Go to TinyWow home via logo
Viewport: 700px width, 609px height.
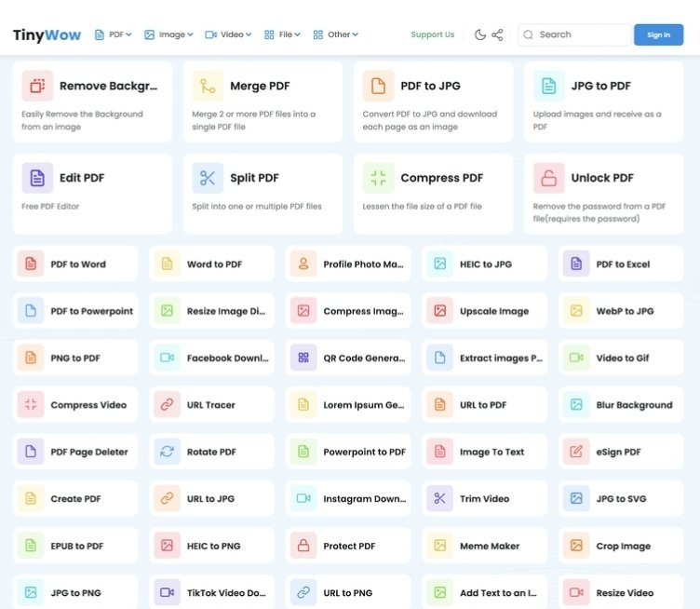[47, 34]
